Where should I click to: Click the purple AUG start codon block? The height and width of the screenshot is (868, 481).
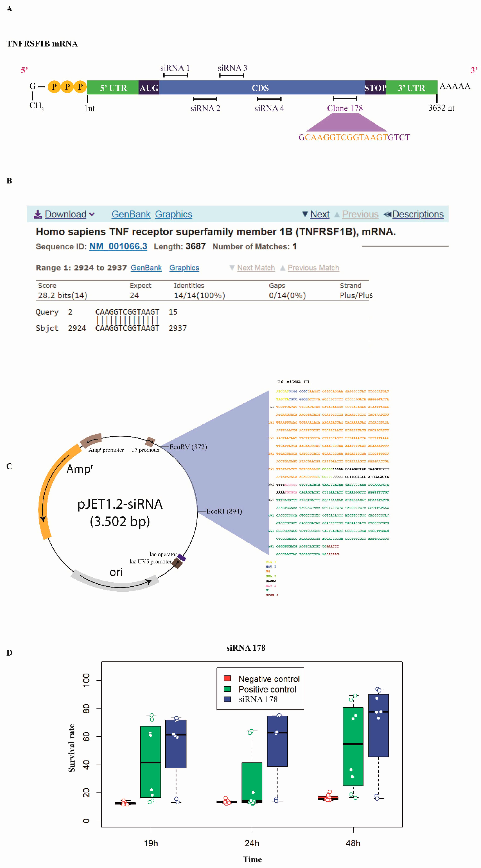(x=149, y=88)
